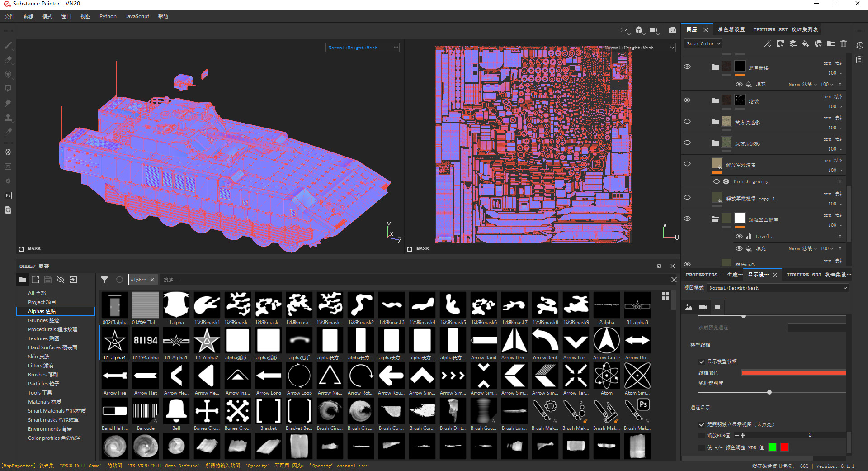Viewport: 868px width, 471px height.
Task: Select the Eraser tool in left toolbar
Action: click(x=8, y=60)
